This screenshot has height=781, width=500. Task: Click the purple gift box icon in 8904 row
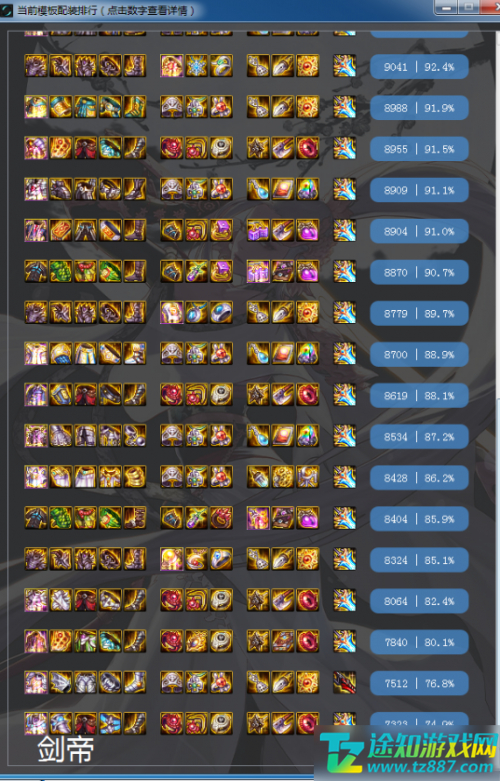(221, 230)
